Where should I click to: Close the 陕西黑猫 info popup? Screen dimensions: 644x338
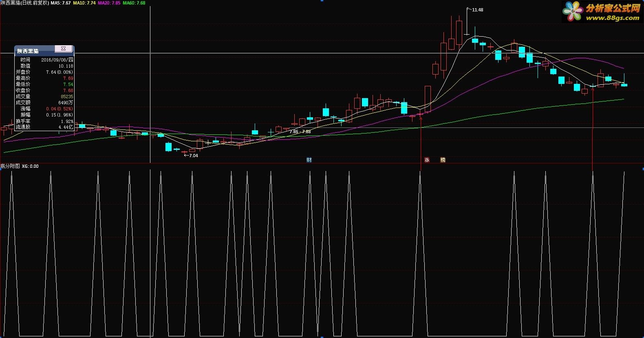tap(63, 48)
